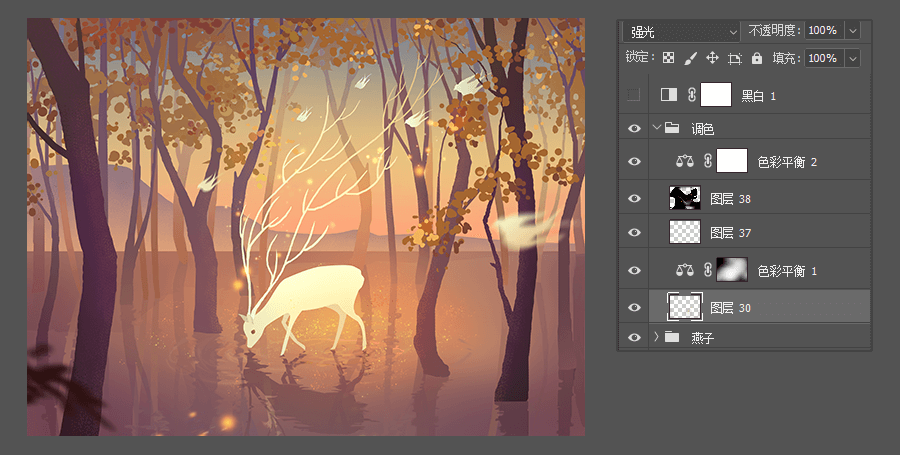Screen dimensions: 900x455
Task: Toggle visibility of the 调色 group
Action: click(x=633, y=128)
